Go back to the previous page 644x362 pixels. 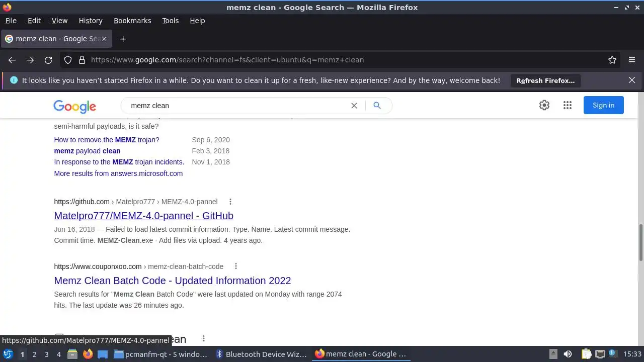12,60
